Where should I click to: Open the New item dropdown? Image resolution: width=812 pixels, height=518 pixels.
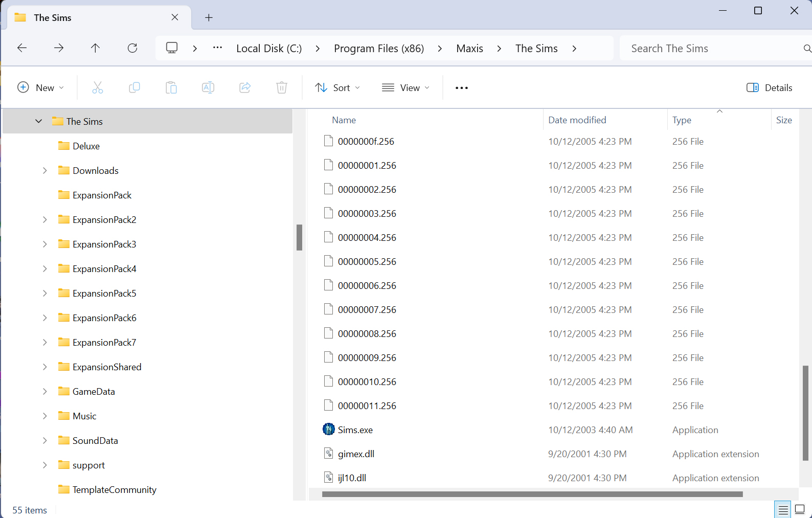click(40, 87)
